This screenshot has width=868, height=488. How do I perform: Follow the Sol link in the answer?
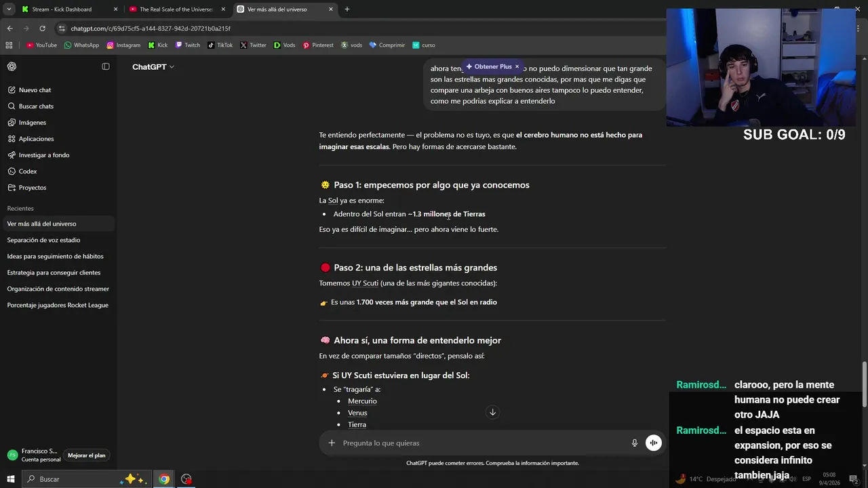coord(333,201)
